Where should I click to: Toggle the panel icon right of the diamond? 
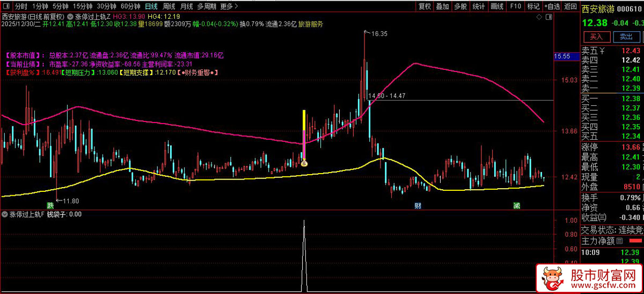coord(549,17)
